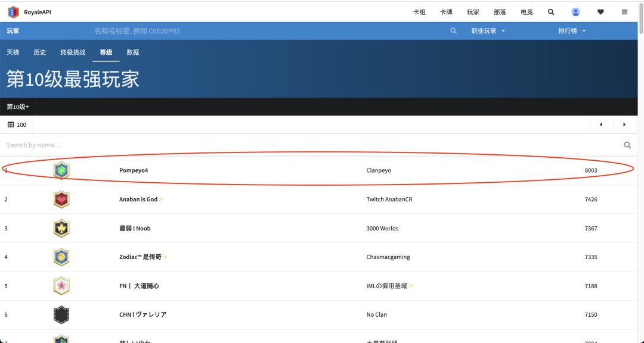Click Anaban is God's red heart badge
The width and height of the screenshot is (644, 343).
(x=61, y=199)
